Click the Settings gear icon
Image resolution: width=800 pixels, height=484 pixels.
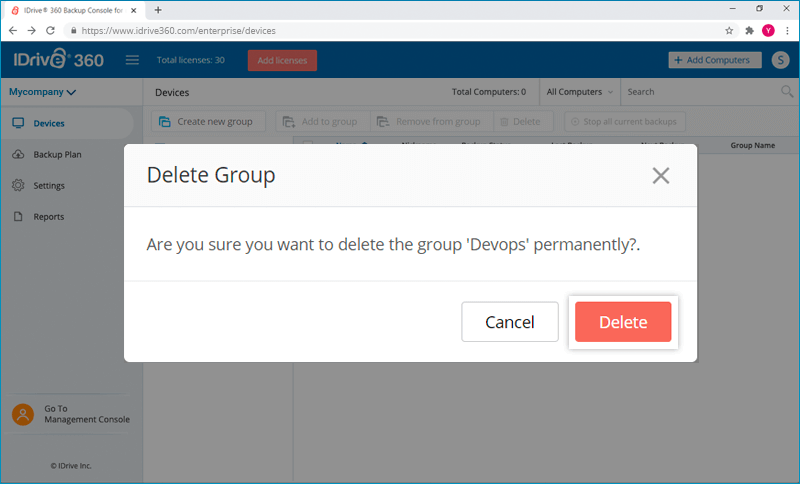pyautogui.click(x=18, y=185)
